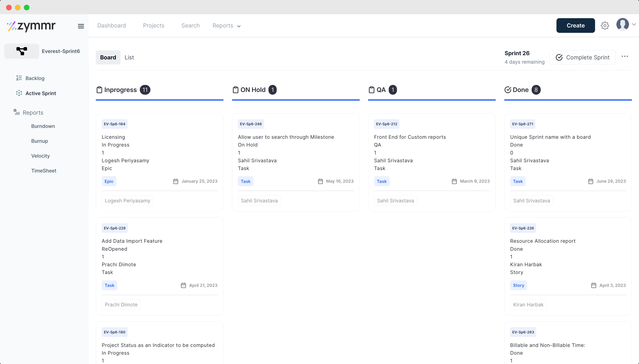Image resolution: width=639 pixels, height=364 pixels.
Task: Open the Velocity report
Action: (41, 156)
